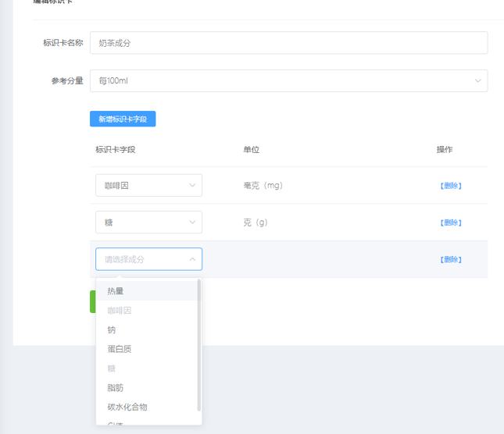Select 碳水化合物 from the dropdown list
The width and height of the screenshot is (504, 434).
pyautogui.click(x=147, y=407)
